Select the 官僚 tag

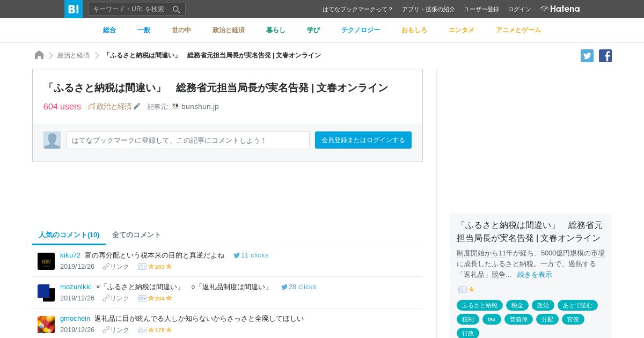point(573,319)
